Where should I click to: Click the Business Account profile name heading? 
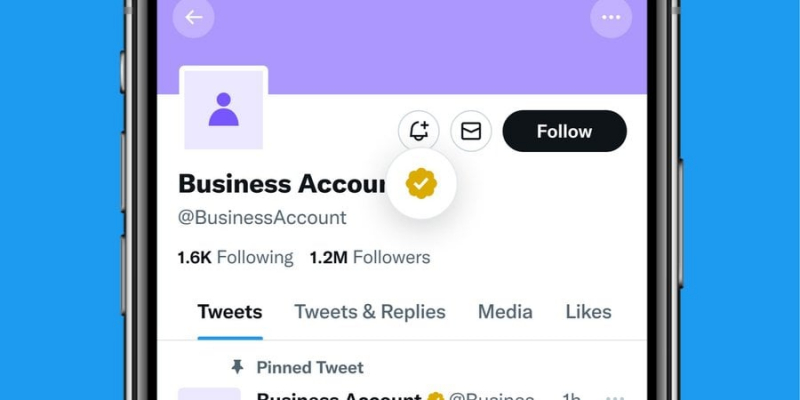click(282, 184)
